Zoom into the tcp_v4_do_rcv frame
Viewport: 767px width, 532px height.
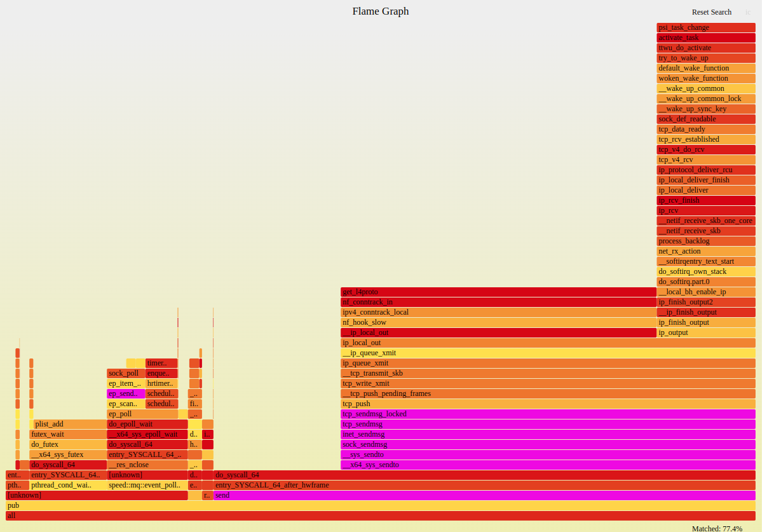pyautogui.click(x=705, y=149)
